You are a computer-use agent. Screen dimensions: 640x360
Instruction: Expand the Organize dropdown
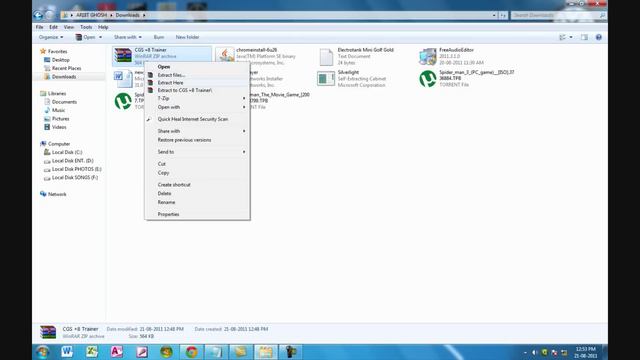coord(51,37)
